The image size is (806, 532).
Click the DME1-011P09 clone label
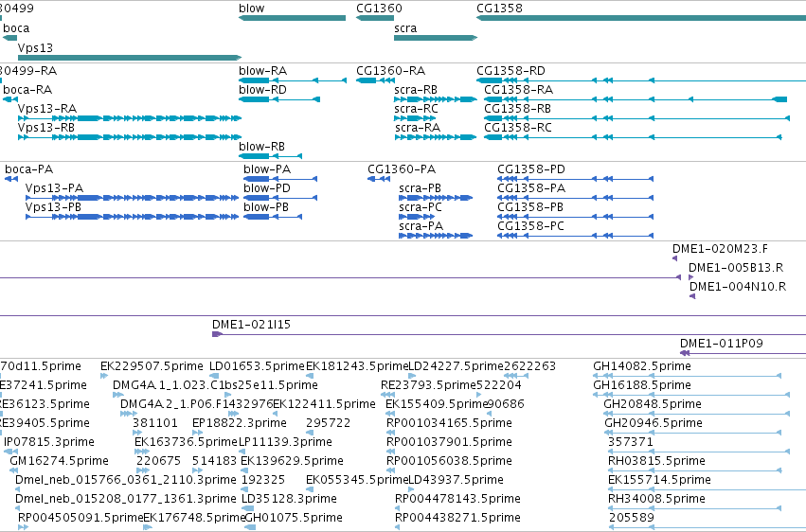[721, 344]
